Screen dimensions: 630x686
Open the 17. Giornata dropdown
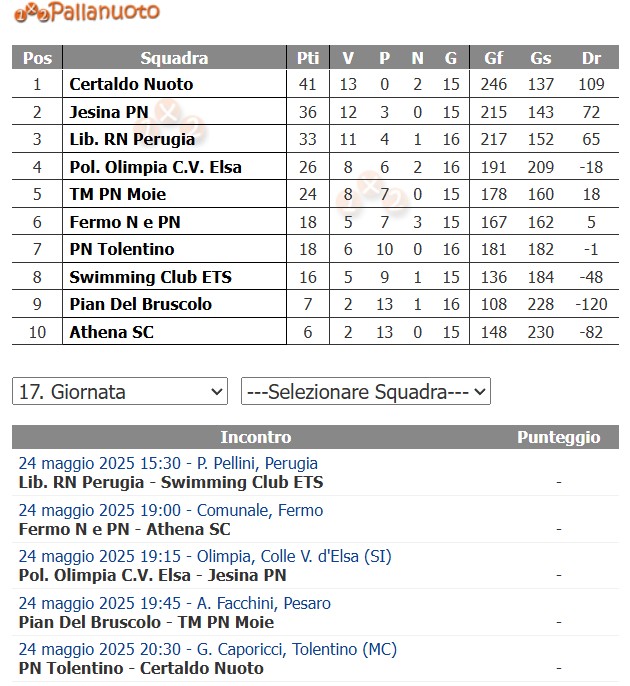pos(120,391)
